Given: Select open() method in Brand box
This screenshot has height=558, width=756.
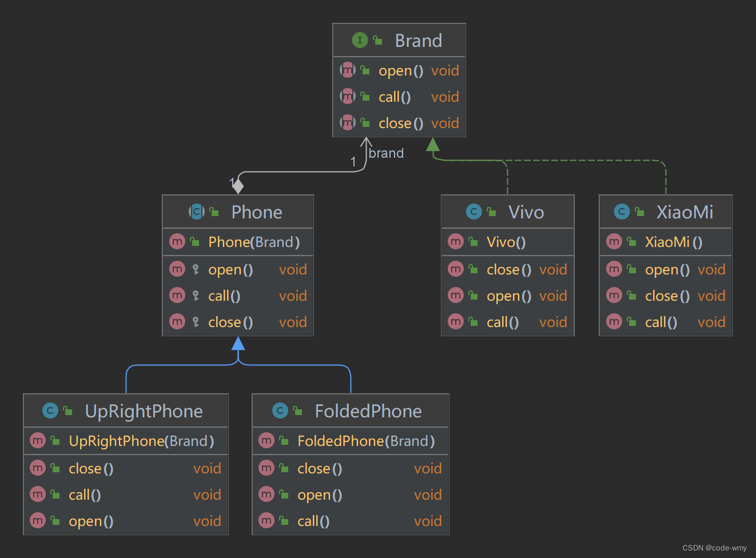Looking at the screenshot, I should point(399,70).
